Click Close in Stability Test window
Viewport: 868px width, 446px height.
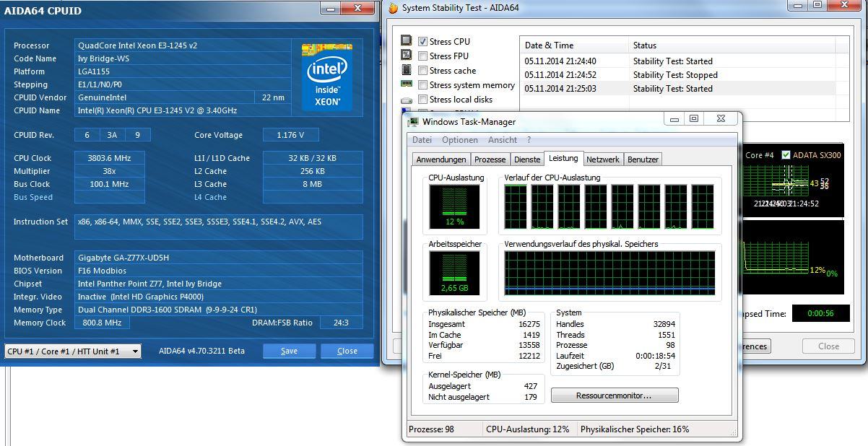pos(828,346)
